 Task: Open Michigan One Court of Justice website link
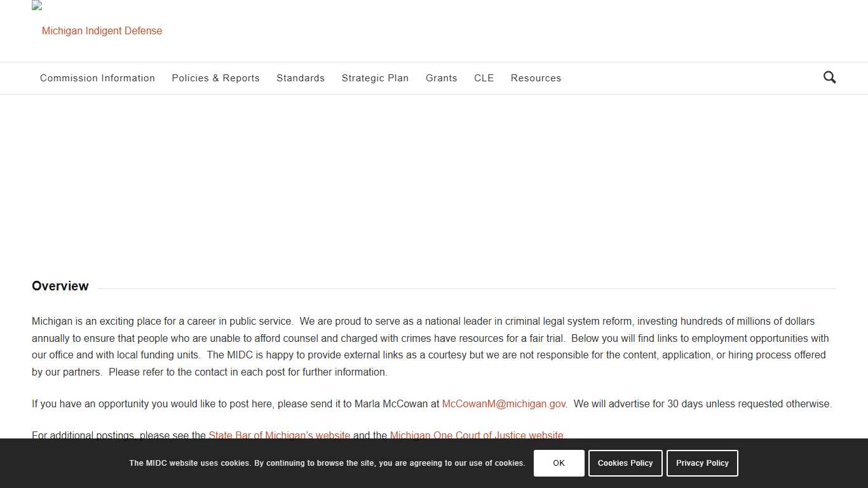476,435
